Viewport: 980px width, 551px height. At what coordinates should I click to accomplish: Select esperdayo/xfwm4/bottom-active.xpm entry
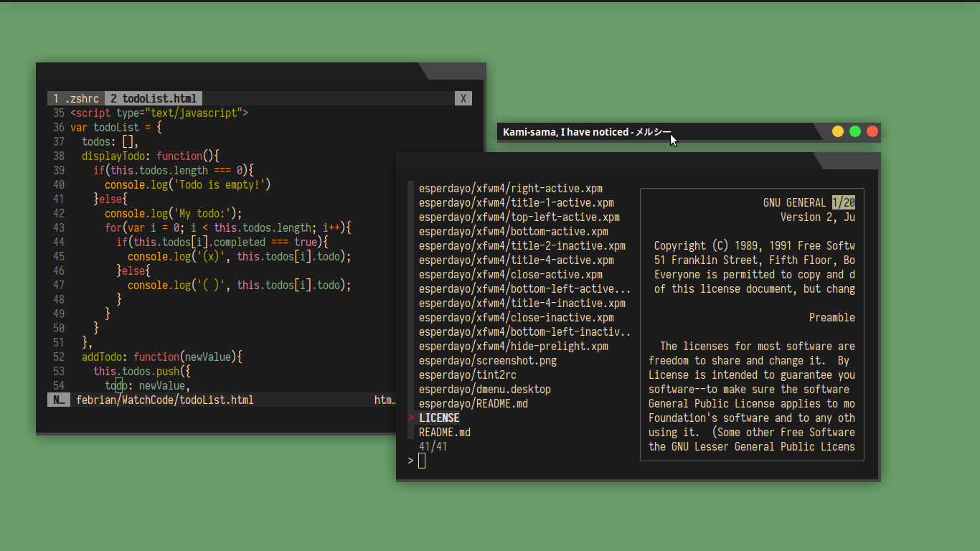tap(514, 232)
